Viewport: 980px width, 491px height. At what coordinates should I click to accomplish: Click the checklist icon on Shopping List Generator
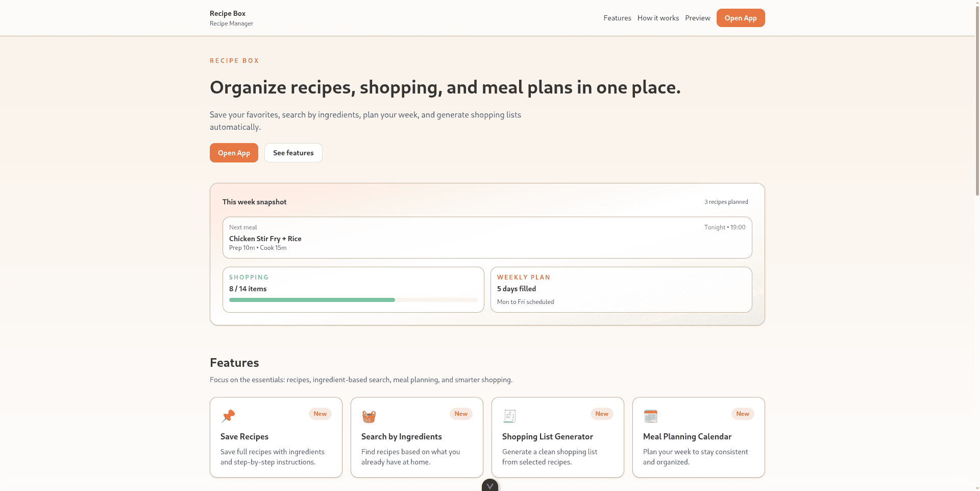tap(510, 416)
